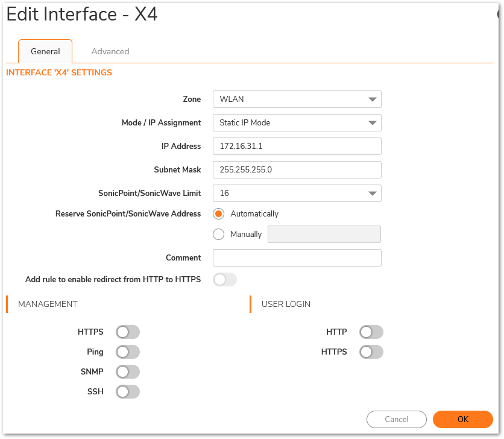Click the Comment text field
The image size is (504, 439).
click(x=297, y=258)
